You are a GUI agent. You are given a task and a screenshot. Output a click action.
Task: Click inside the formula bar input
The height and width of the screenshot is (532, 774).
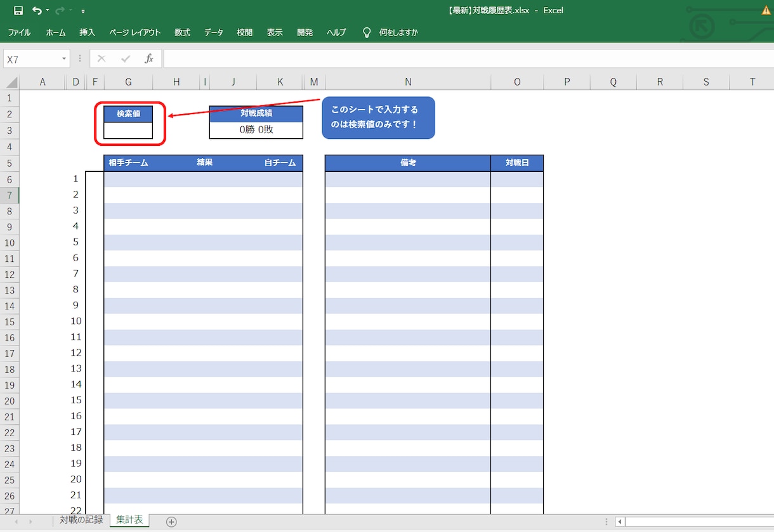coord(468,59)
